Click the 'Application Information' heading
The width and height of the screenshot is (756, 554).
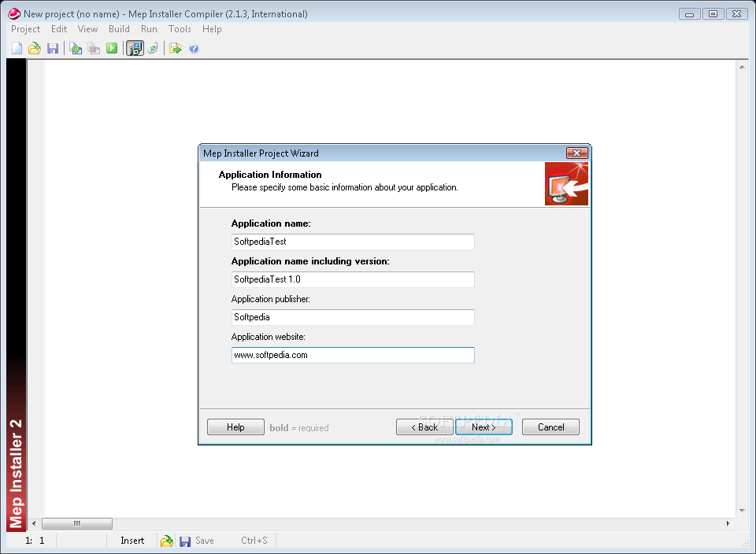270,175
